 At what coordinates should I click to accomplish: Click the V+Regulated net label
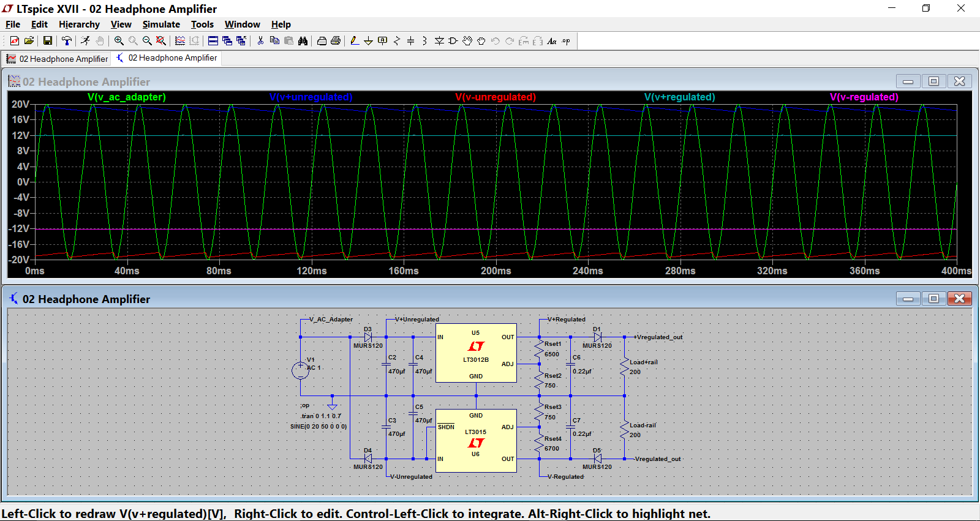(x=566, y=319)
